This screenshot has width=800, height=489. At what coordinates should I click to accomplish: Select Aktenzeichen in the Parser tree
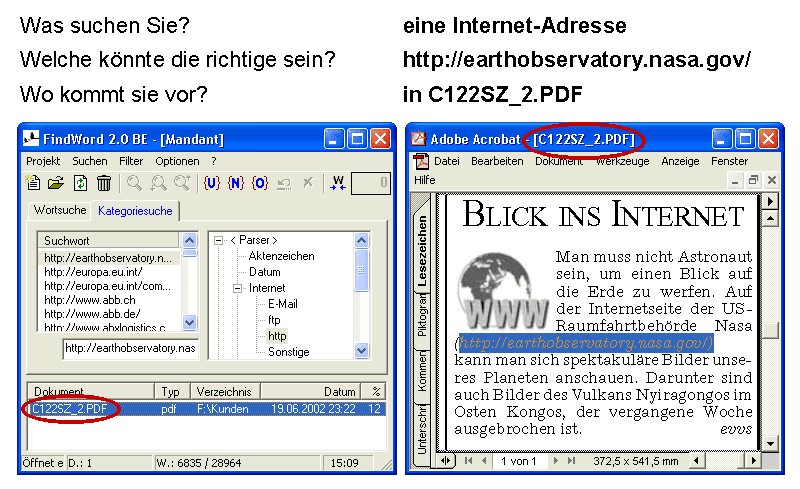coord(281,256)
